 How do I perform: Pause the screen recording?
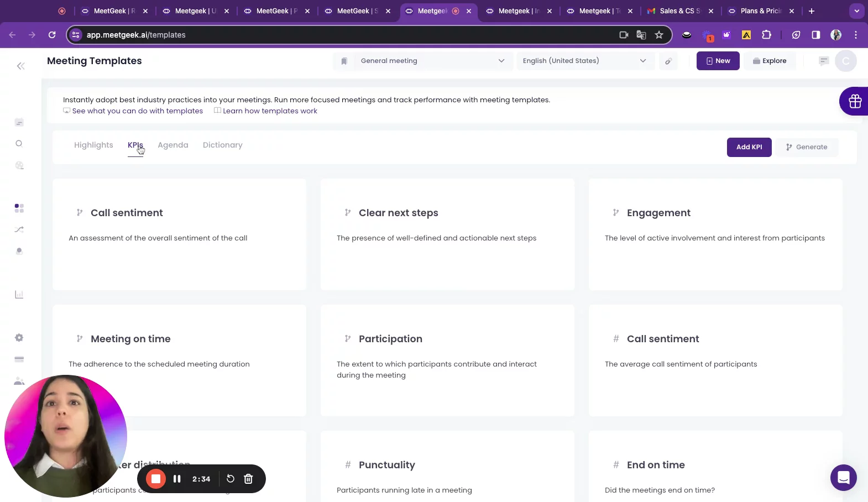(177, 479)
